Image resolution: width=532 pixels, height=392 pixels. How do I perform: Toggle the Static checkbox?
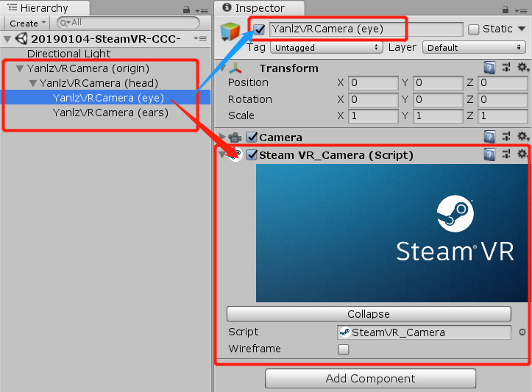[x=473, y=29]
